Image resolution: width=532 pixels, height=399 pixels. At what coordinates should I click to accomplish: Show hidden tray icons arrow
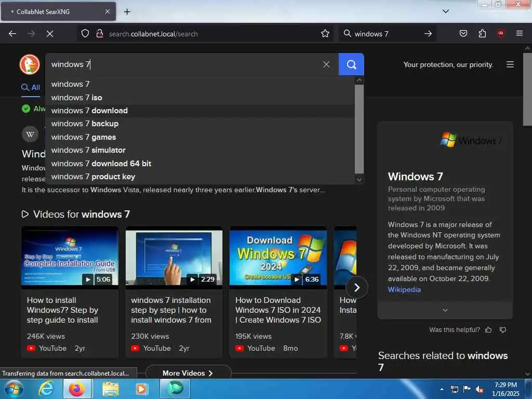click(x=442, y=389)
